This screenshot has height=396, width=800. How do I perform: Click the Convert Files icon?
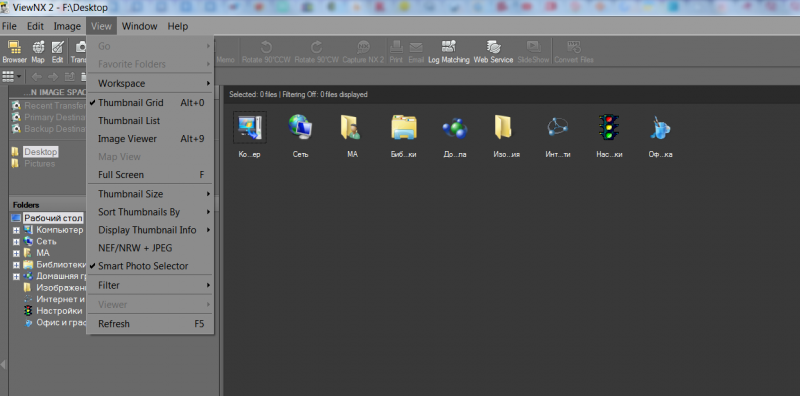pos(573,52)
